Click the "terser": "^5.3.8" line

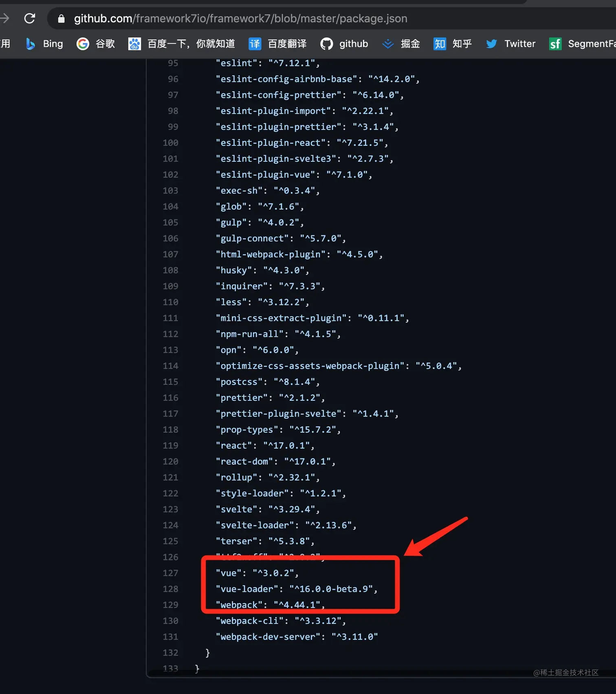tap(265, 541)
